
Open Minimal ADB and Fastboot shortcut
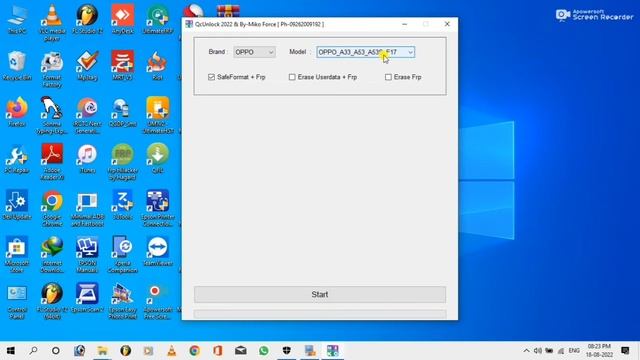[87, 209]
